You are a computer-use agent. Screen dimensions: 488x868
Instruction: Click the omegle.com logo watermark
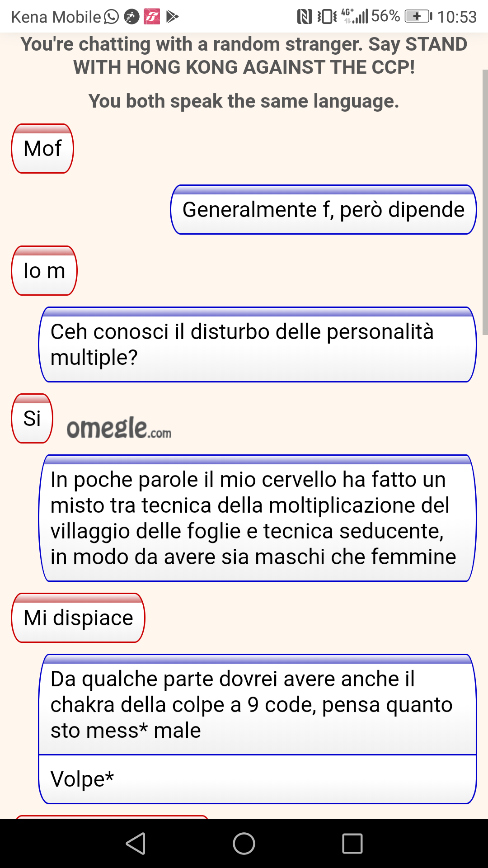click(x=119, y=428)
